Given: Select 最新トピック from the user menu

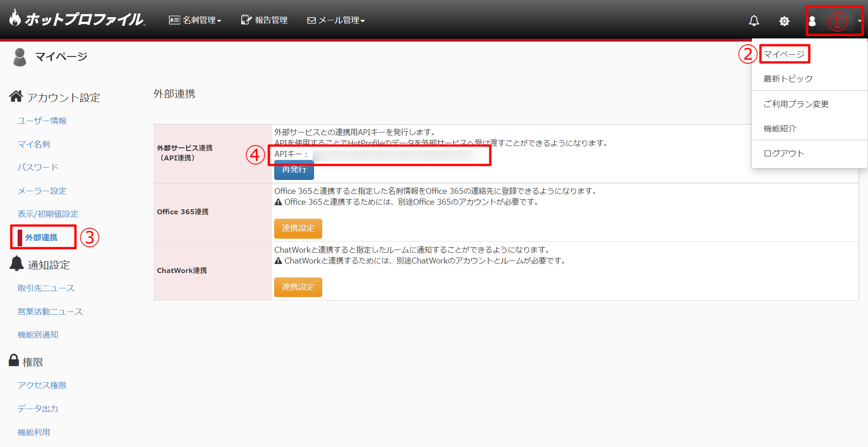Looking at the screenshot, I should tap(788, 79).
